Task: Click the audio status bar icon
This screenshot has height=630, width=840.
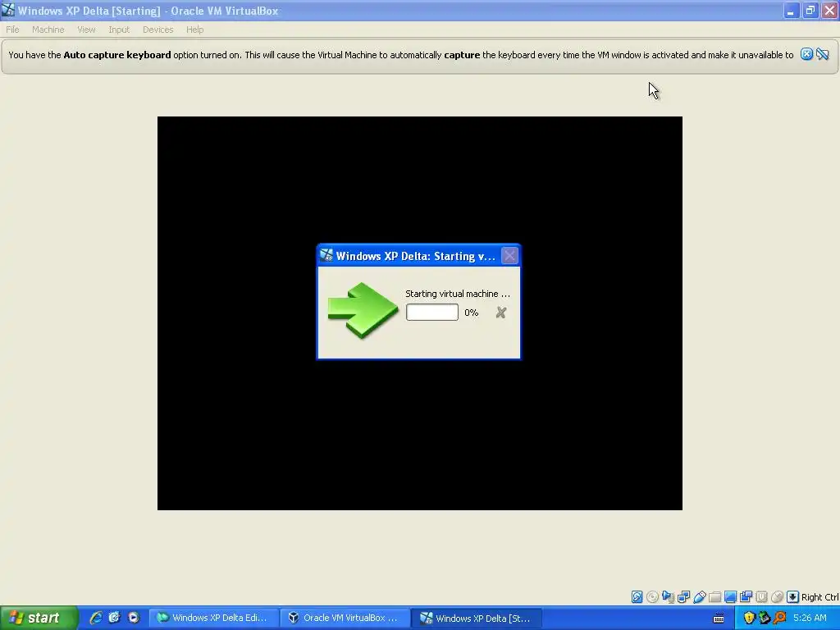Action: click(x=668, y=597)
